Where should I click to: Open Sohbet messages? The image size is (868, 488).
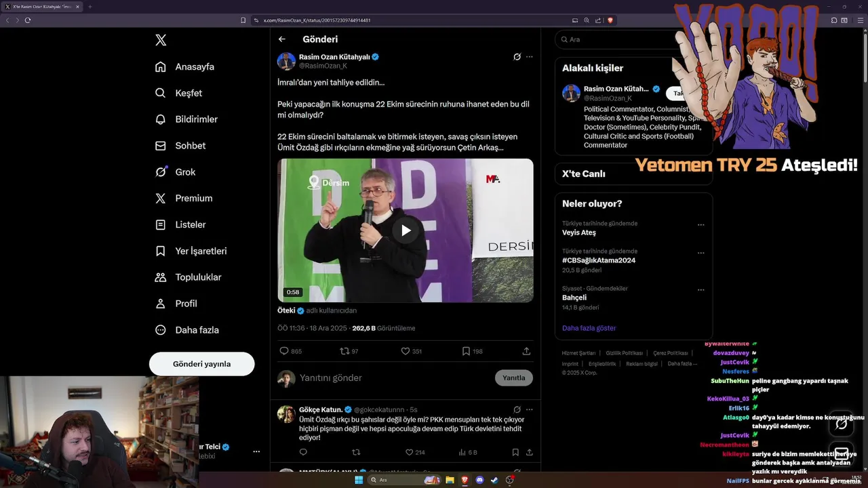pyautogui.click(x=180, y=146)
